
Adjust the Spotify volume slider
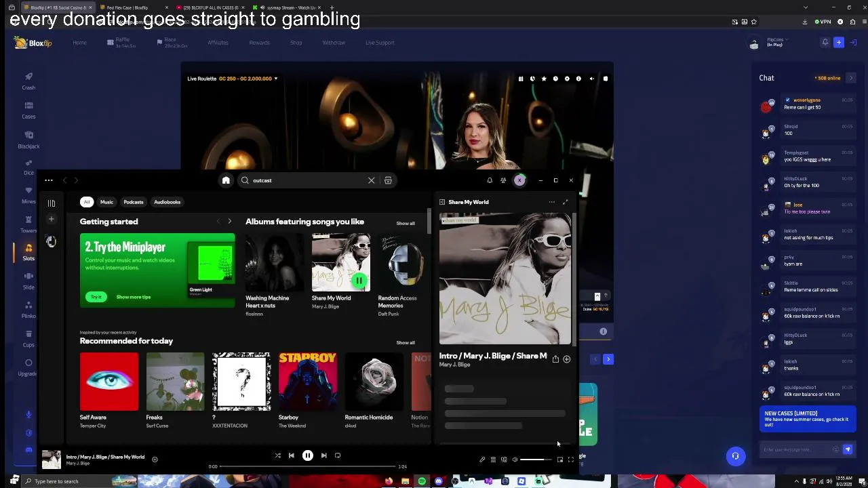[x=536, y=460]
